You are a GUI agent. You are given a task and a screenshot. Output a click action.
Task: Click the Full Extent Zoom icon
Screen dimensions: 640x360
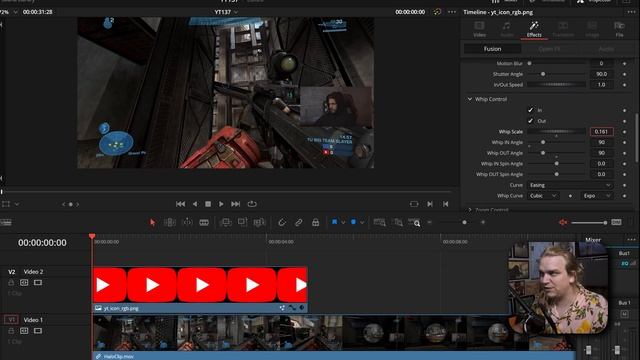tap(380, 222)
